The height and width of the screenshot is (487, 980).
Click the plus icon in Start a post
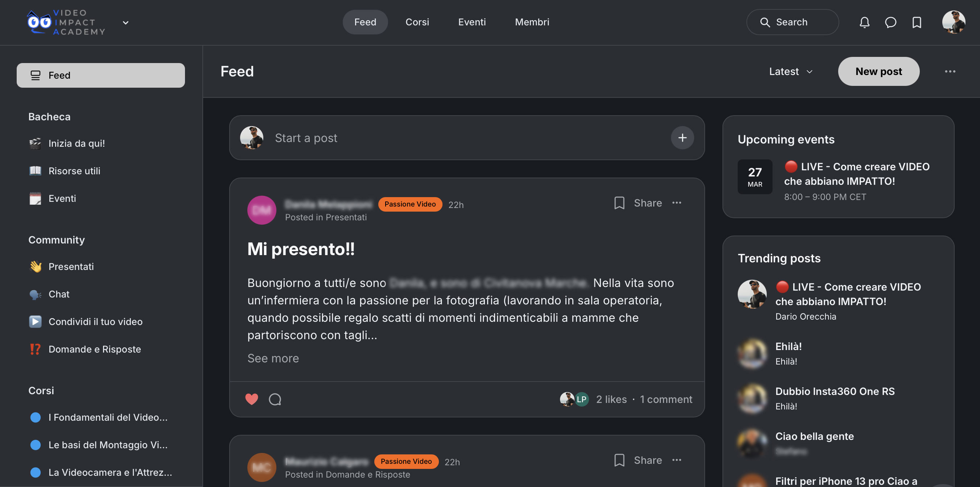[682, 138]
